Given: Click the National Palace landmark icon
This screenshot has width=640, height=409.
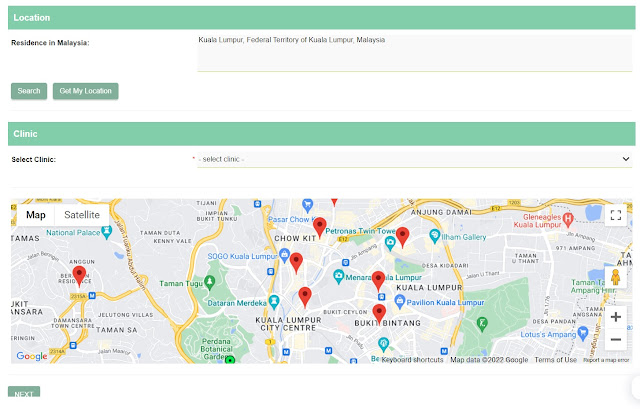Looking at the screenshot, I should pyautogui.click(x=107, y=232).
